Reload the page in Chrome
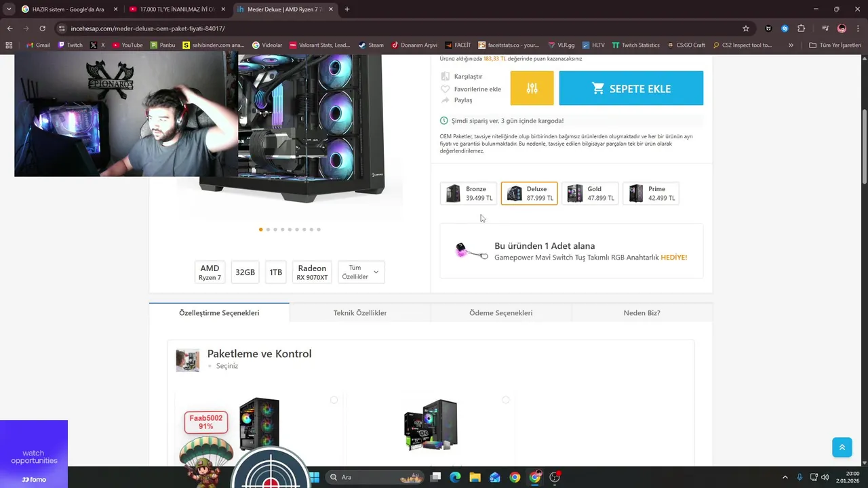 42,28
